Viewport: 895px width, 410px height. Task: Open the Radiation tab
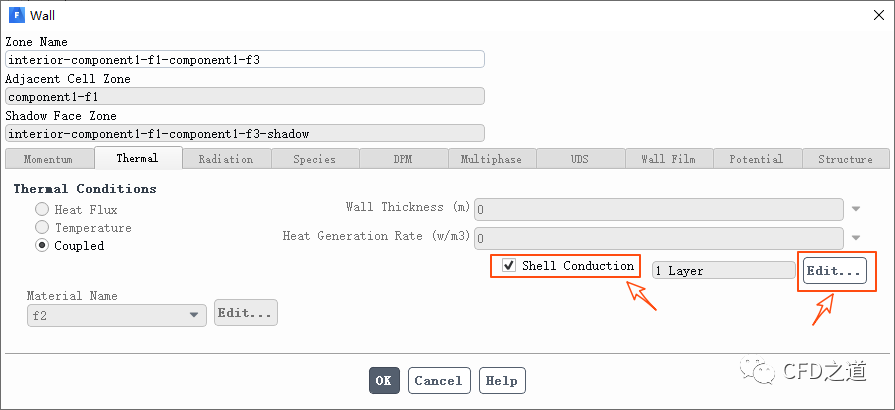pyautogui.click(x=226, y=159)
